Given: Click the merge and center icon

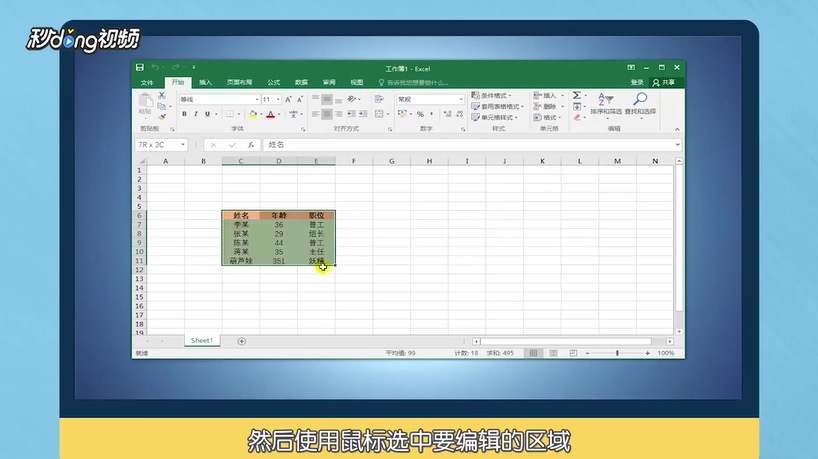Looking at the screenshot, I should [379, 114].
